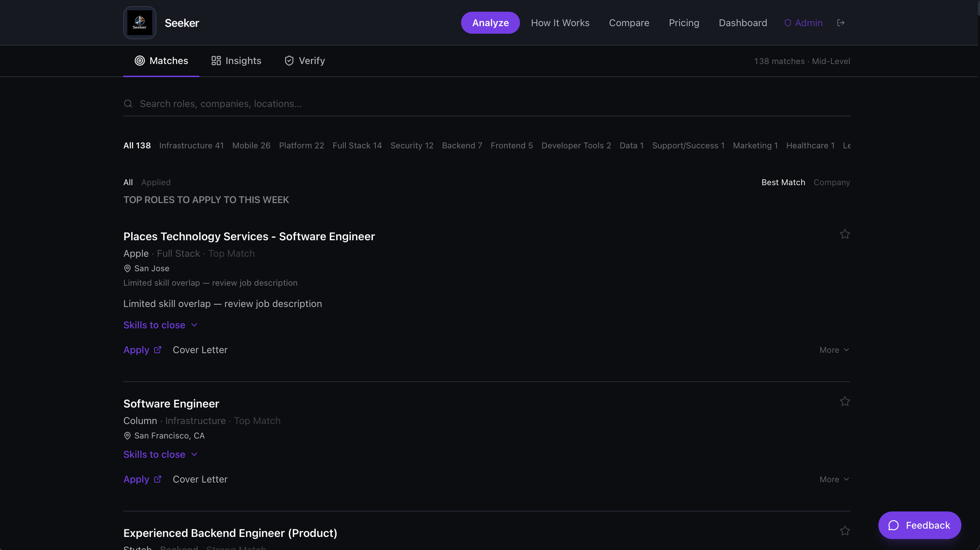The image size is (980, 550).
Task: Click the Seeker logo icon
Action: [139, 23]
